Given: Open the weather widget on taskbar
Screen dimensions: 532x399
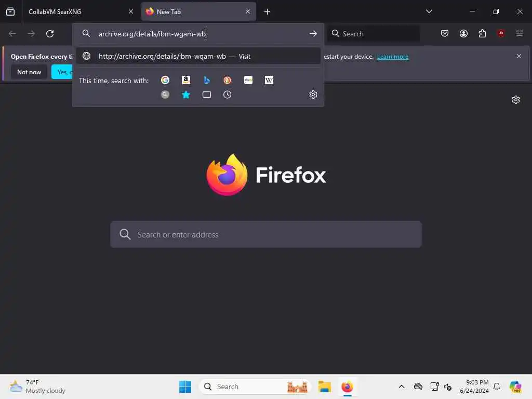Looking at the screenshot, I should [x=37, y=387].
